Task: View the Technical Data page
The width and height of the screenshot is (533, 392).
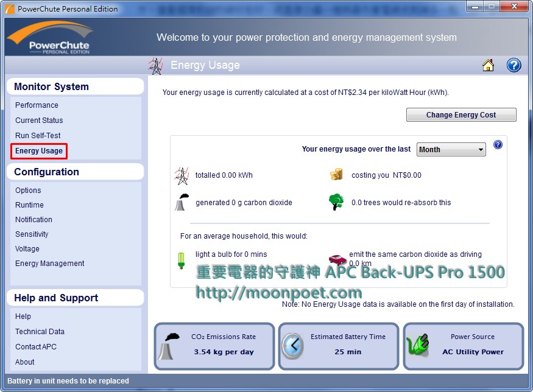Action: point(40,332)
